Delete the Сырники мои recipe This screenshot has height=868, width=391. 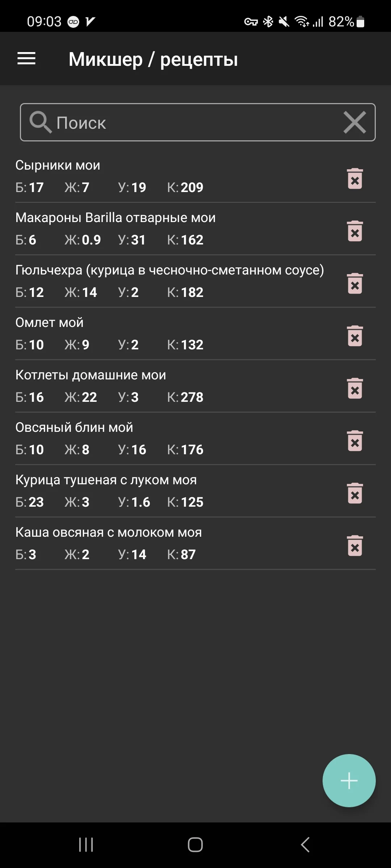pos(355,179)
